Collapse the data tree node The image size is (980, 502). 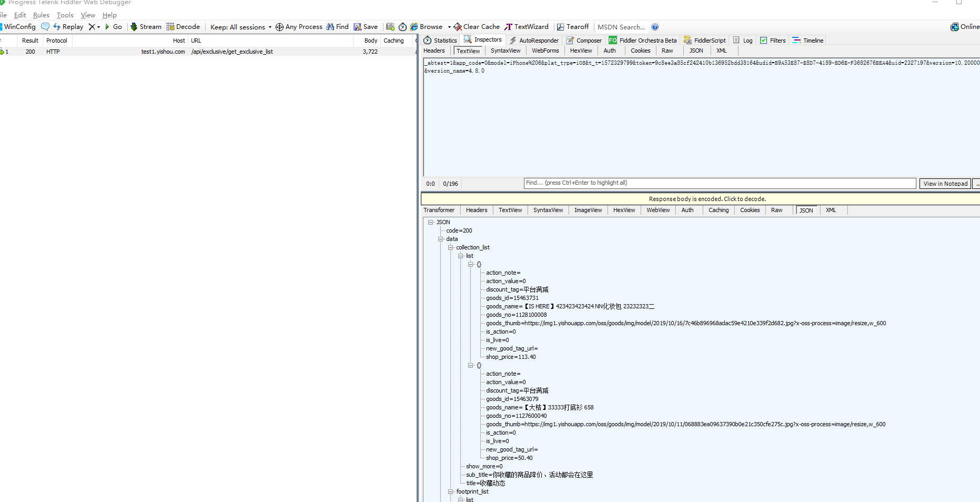tap(441, 239)
